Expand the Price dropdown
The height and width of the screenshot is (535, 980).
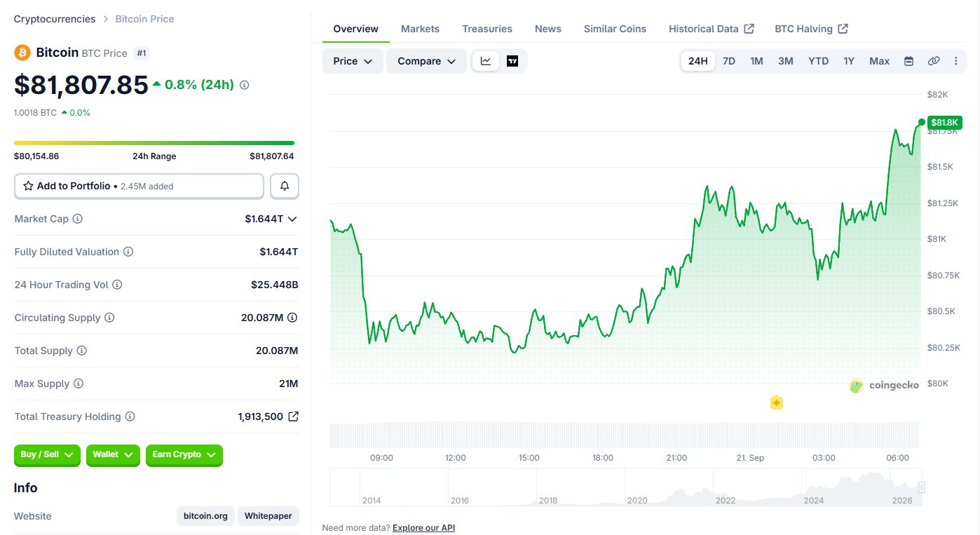point(353,61)
